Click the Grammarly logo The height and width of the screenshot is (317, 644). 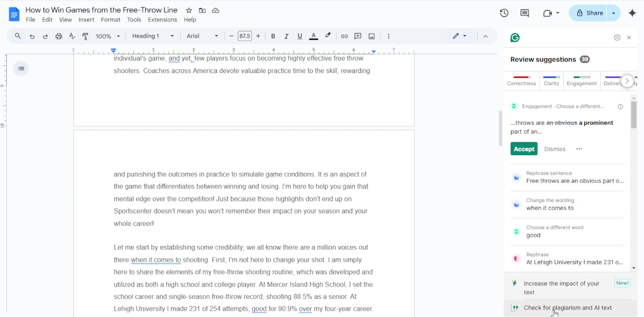515,38
